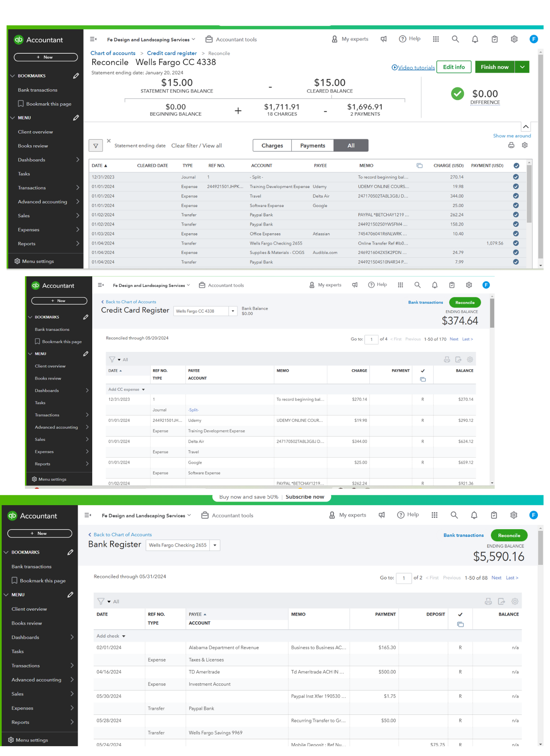Edit MENU pencil in Credit Card Register window
Screen dimensions: 550x756
tap(86, 354)
